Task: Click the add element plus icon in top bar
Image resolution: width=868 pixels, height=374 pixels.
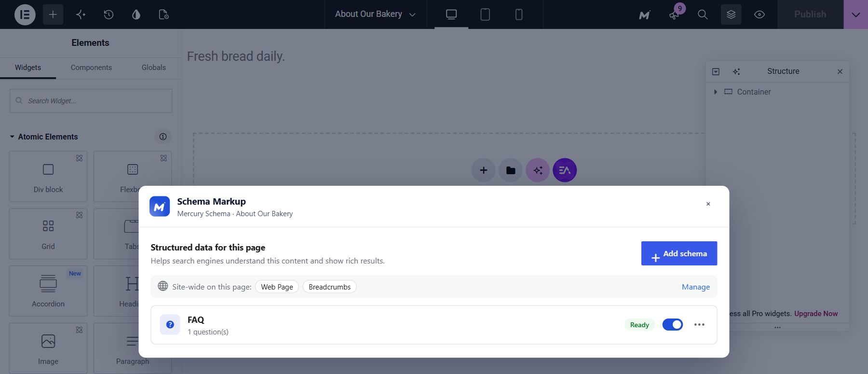Action: [x=53, y=14]
